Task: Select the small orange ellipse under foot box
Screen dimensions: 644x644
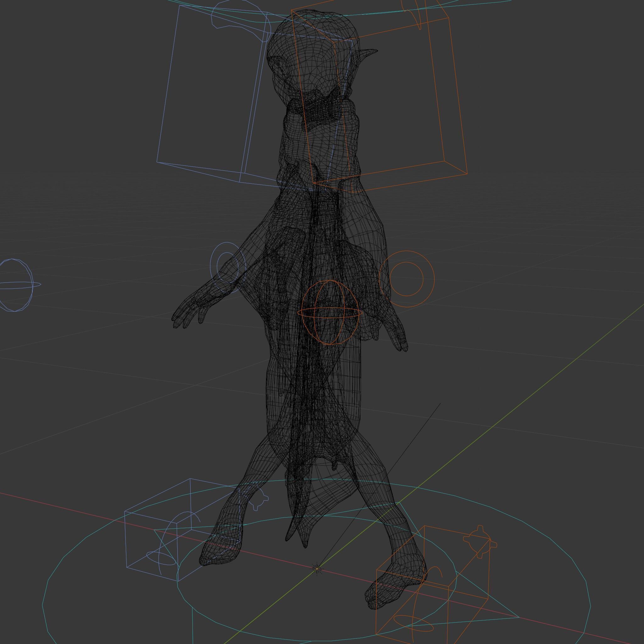Action: click(x=413, y=623)
